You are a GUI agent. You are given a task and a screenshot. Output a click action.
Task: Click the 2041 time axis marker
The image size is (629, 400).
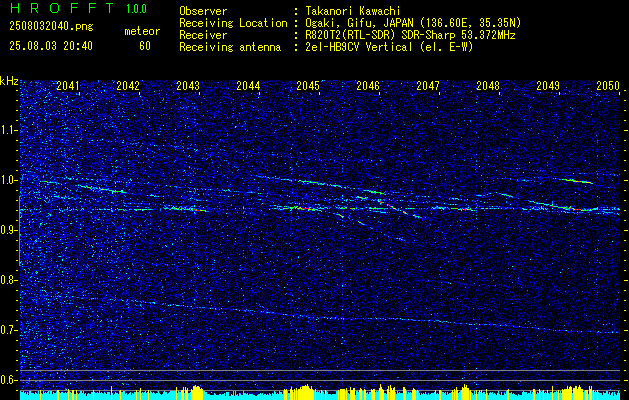(x=68, y=86)
